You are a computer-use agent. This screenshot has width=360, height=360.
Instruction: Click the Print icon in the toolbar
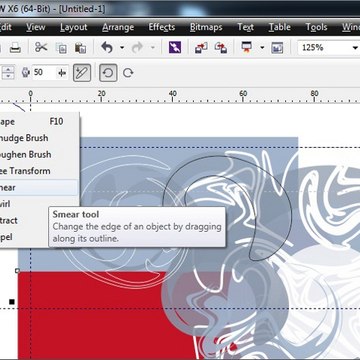pos(15,48)
